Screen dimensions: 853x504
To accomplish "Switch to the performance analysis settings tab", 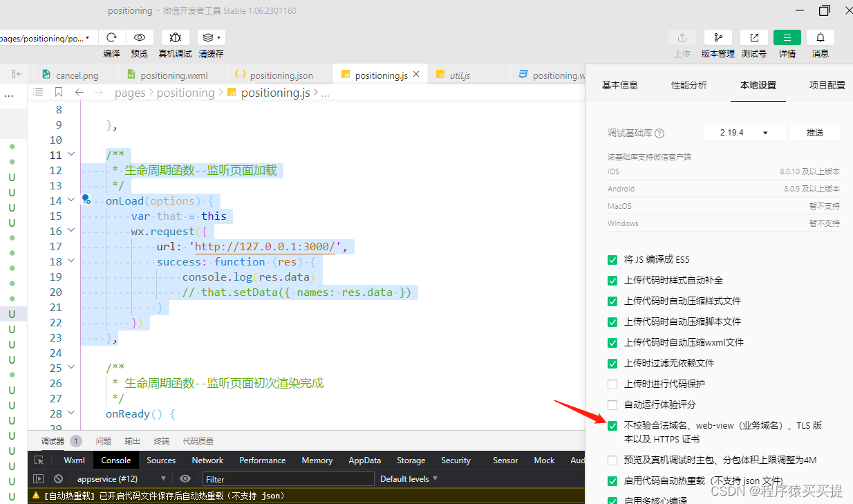I will [688, 85].
